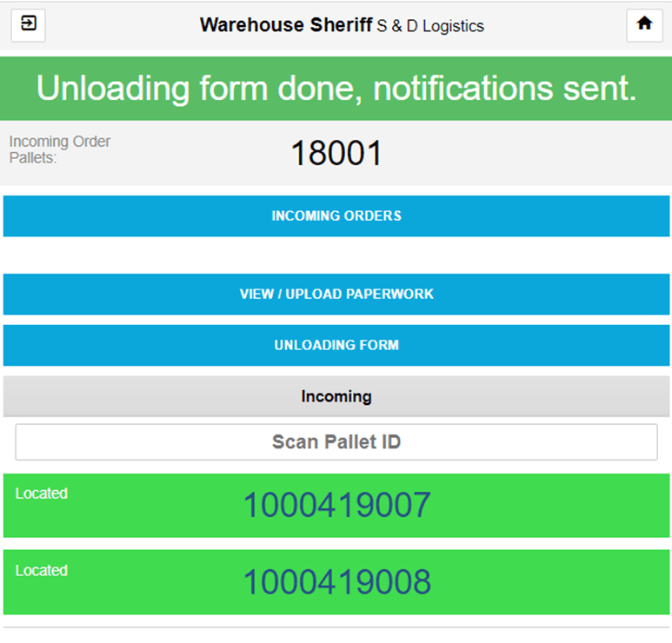
Task: Click the word 'FORM' on Unloading Form button
Action: pos(382,345)
